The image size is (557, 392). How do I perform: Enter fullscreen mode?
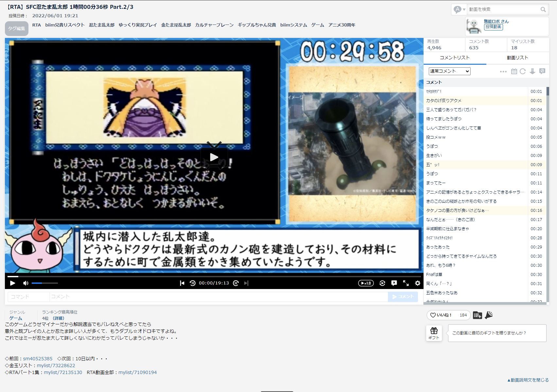406,283
